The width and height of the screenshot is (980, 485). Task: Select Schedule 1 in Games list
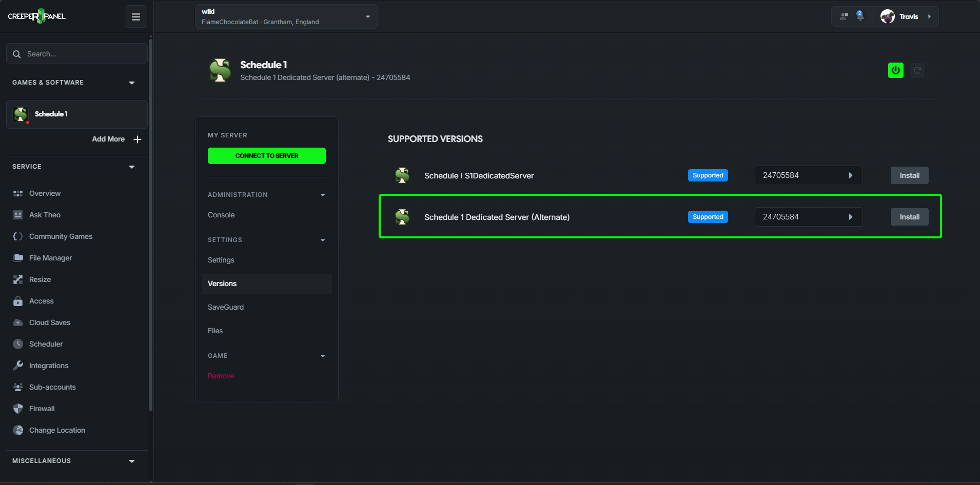(x=77, y=114)
